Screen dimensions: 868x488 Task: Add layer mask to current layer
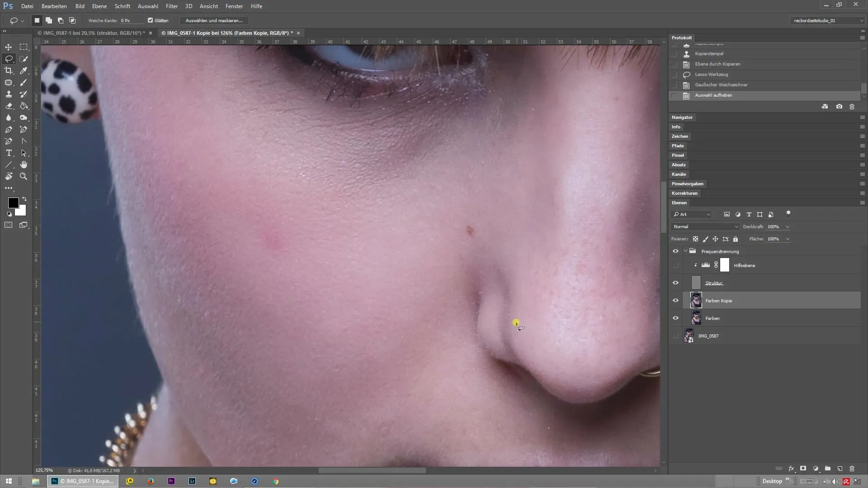803,469
